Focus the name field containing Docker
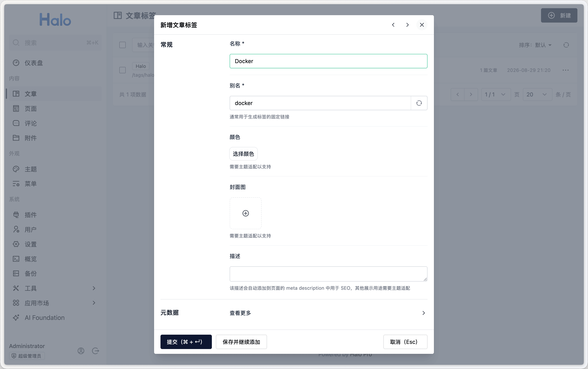Screen dimensions: 588x369 tap(328, 61)
